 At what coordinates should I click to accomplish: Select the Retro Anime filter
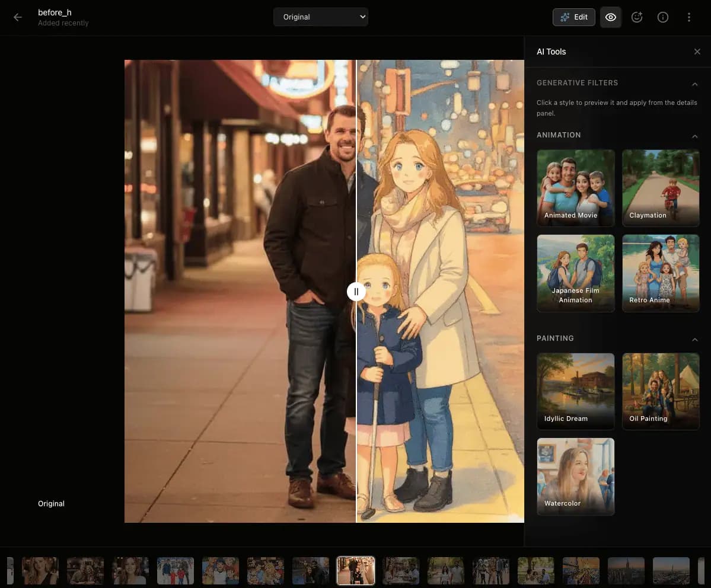[660, 273]
